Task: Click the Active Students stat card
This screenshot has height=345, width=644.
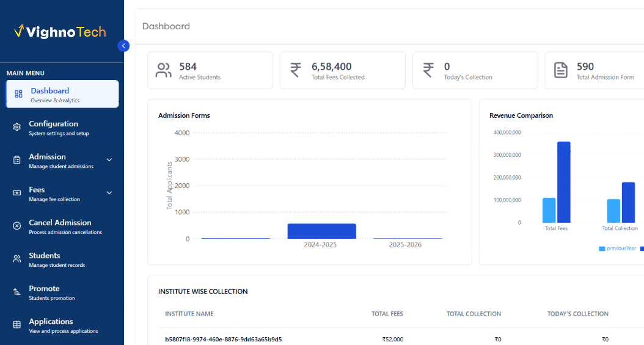Action: coord(210,70)
